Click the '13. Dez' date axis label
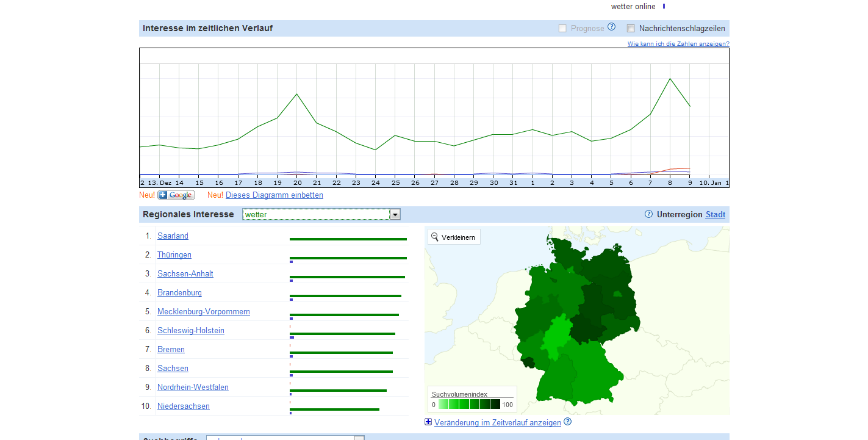 159,182
